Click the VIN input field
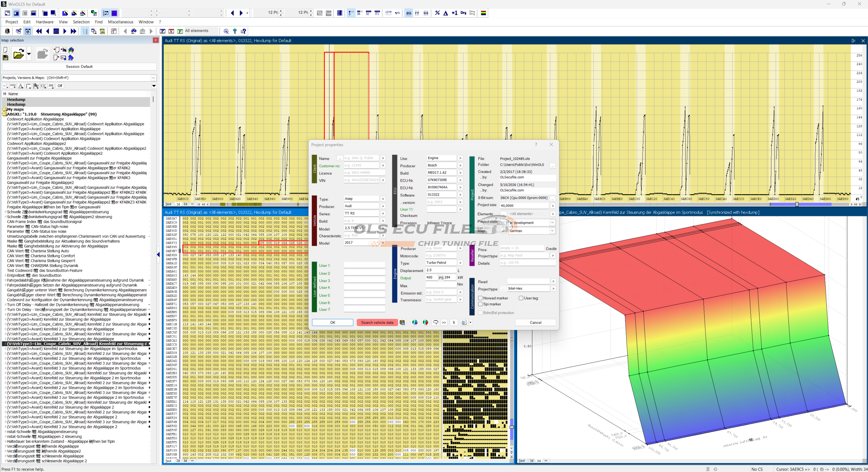The height and width of the screenshot is (472, 868). (361, 180)
